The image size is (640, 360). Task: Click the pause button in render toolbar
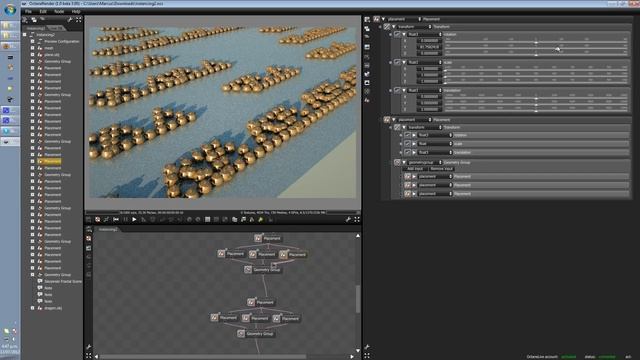tap(125, 220)
